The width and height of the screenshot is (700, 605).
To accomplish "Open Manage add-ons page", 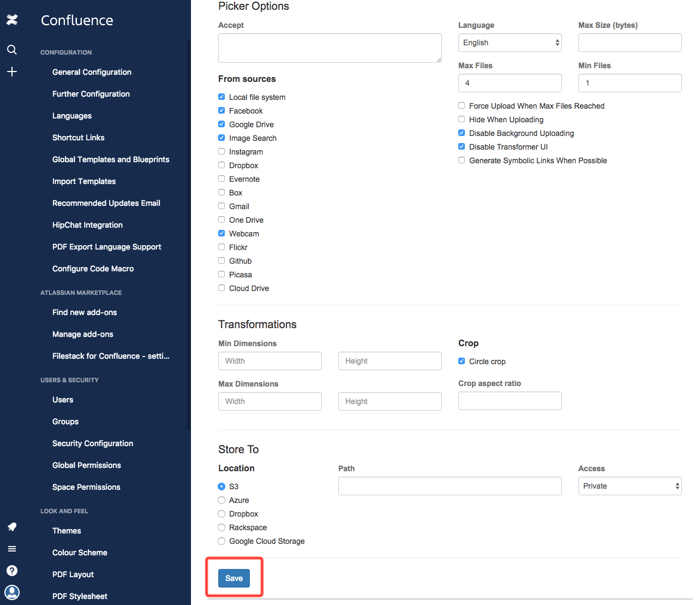I will pyautogui.click(x=83, y=334).
